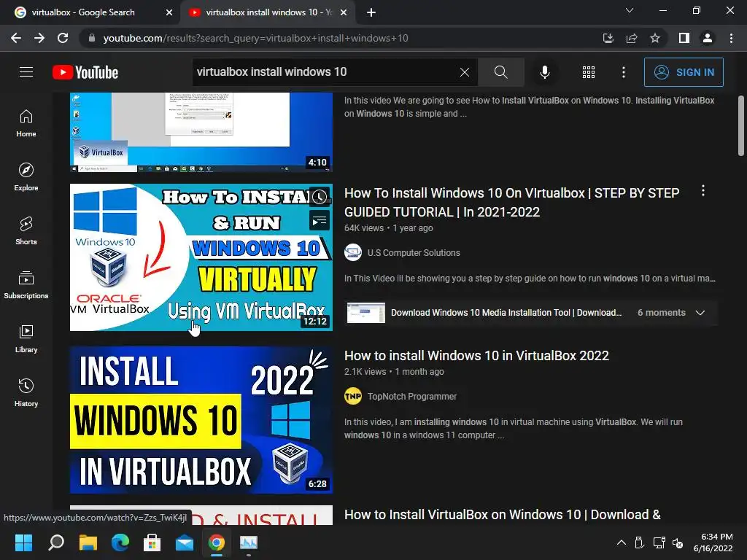Install YouTube app icon in address bar
The width and height of the screenshot is (747, 560).
point(608,38)
